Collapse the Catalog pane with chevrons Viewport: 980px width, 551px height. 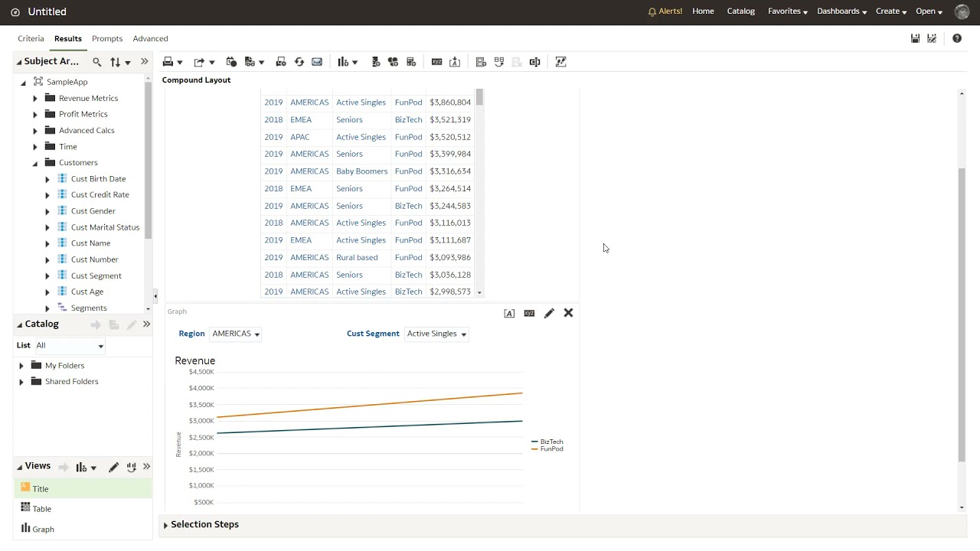point(146,324)
